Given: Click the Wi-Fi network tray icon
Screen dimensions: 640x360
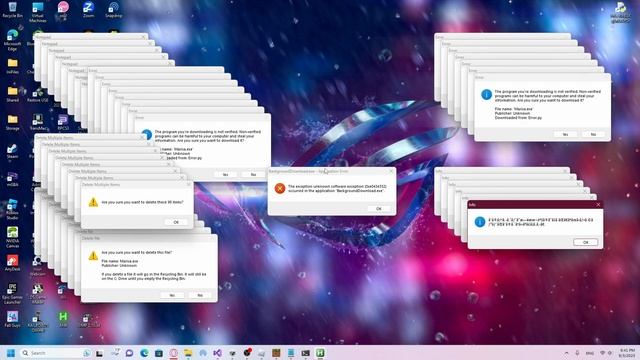Looking at the screenshot, I should (x=602, y=353).
